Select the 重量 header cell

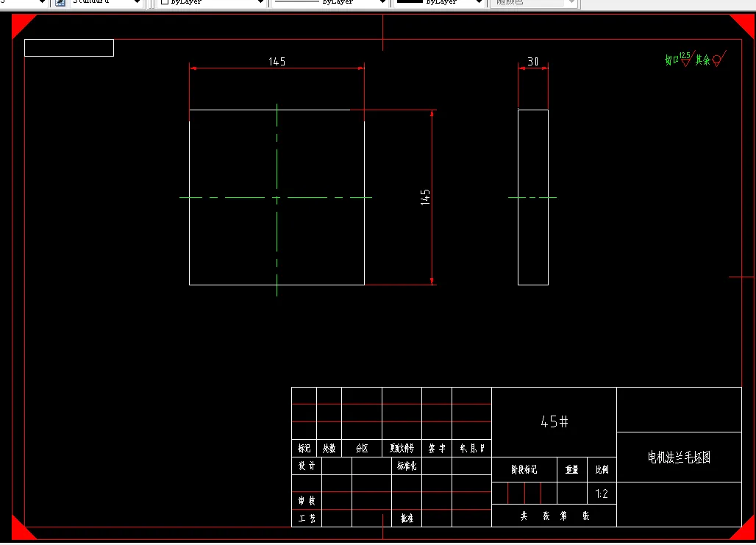point(572,469)
